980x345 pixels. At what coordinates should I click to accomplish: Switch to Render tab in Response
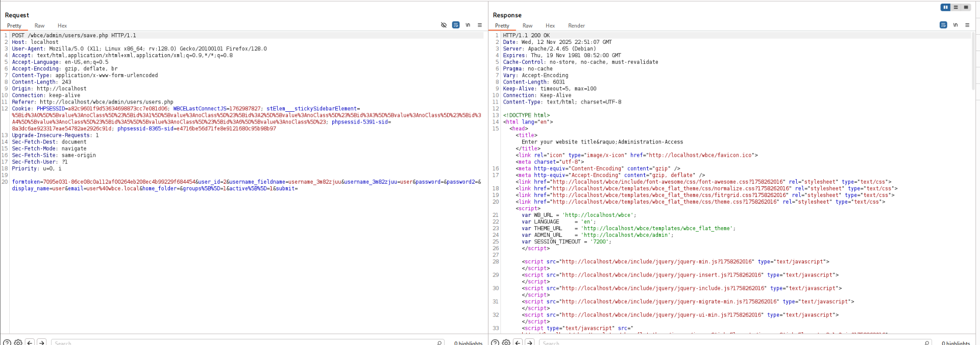pos(576,26)
